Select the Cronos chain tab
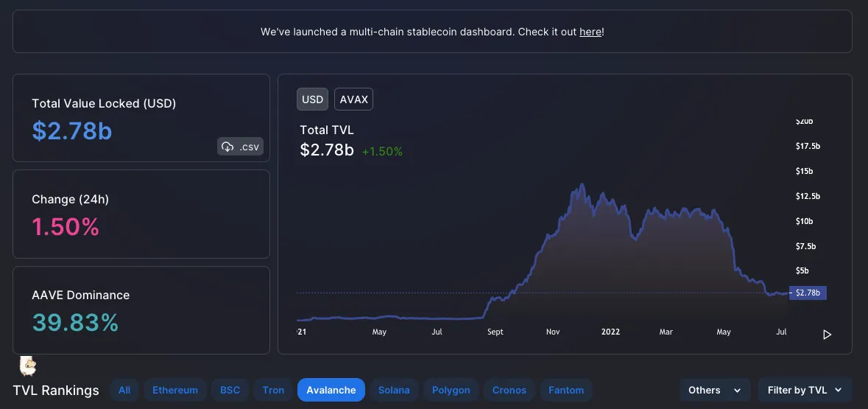The image size is (868, 409). point(509,390)
